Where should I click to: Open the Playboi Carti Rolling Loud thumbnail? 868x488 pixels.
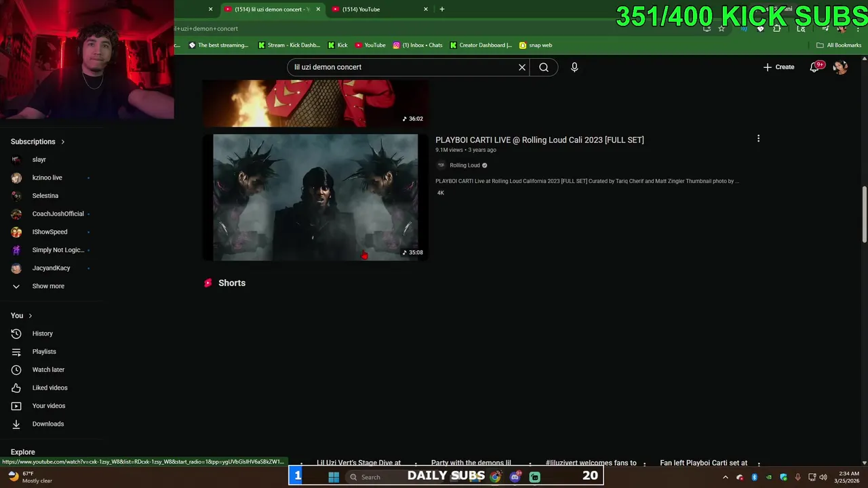[315, 197]
